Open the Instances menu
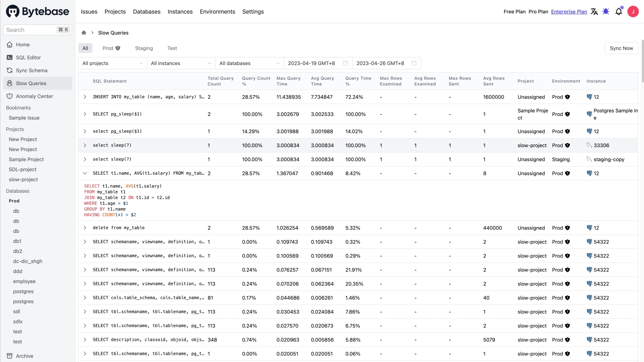Image resolution: width=644 pixels, height=362 pixels. pyautogui.click(x=180, y=12)
